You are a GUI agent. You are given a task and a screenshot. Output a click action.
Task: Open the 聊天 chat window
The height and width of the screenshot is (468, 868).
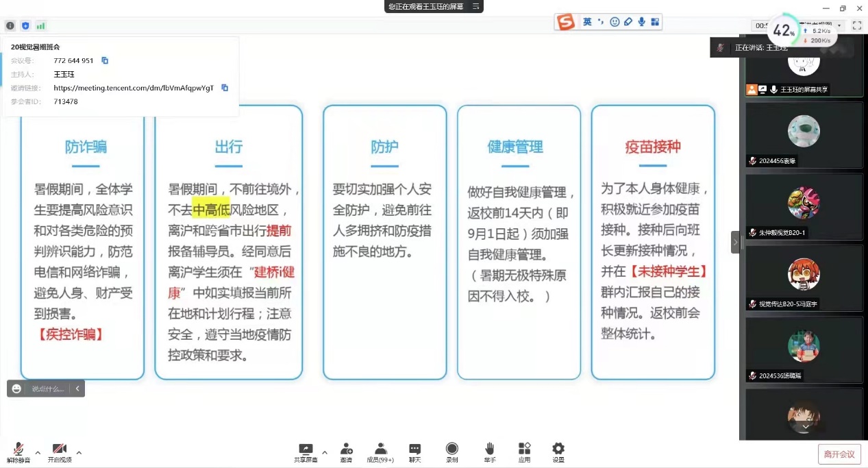pyautogui.click(x=414, y=452)
